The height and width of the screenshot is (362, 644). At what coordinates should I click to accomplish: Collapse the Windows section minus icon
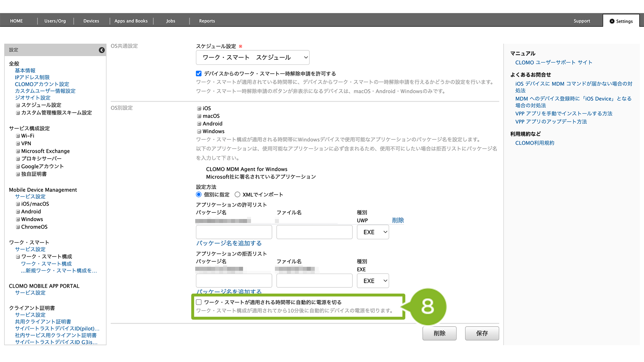pos(199,131)
